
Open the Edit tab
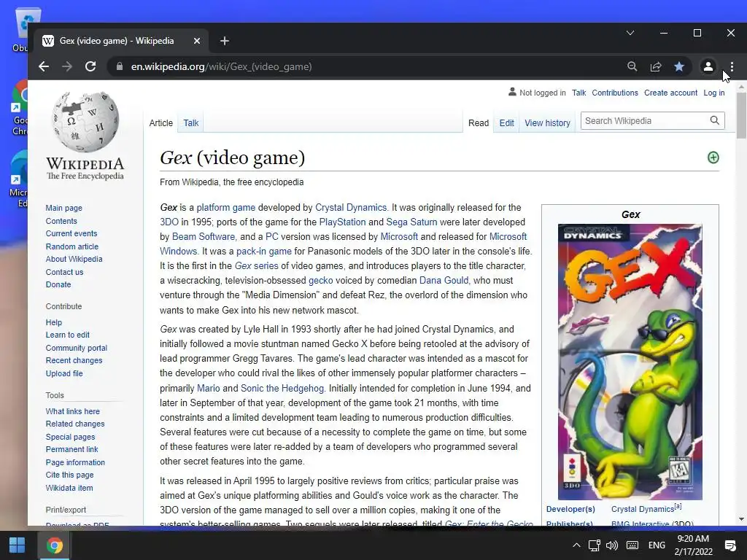[x=506, y=122]
